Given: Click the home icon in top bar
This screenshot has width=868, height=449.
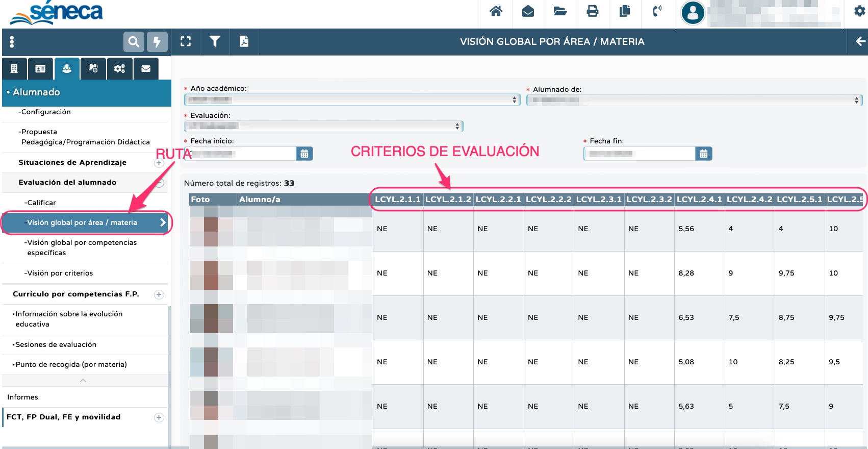Looking at the screenshot, I should [x=496, y=11].
